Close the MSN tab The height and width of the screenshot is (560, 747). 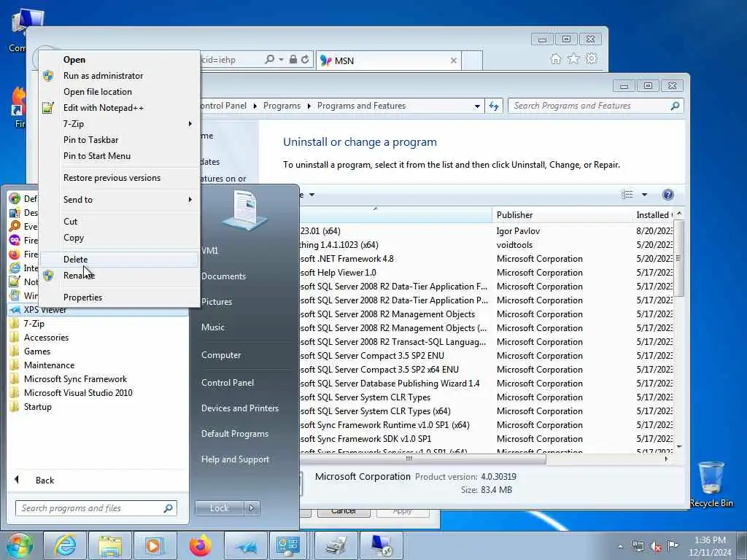tap(454, 61)
